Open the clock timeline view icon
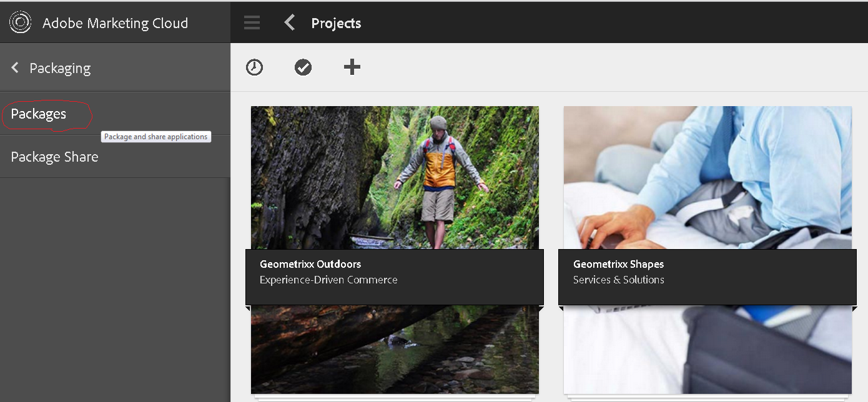Viewport: 868px width, 402px height. pyautogui.click(x=254, y=67)
